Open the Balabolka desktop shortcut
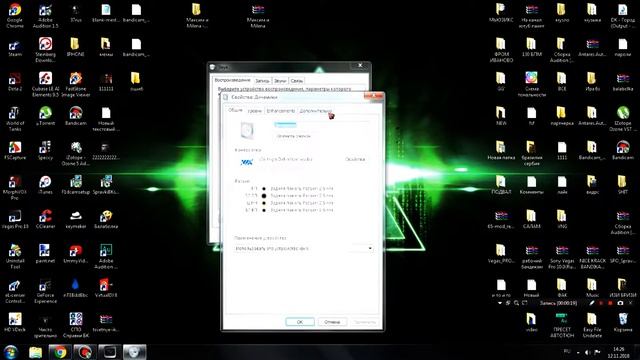The image size is (640, 360). point(106,219)
